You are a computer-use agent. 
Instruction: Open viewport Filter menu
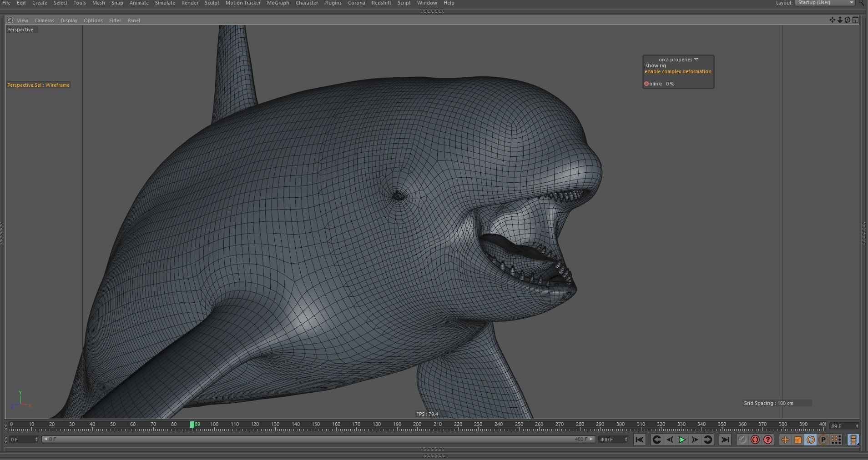point(115,20)
